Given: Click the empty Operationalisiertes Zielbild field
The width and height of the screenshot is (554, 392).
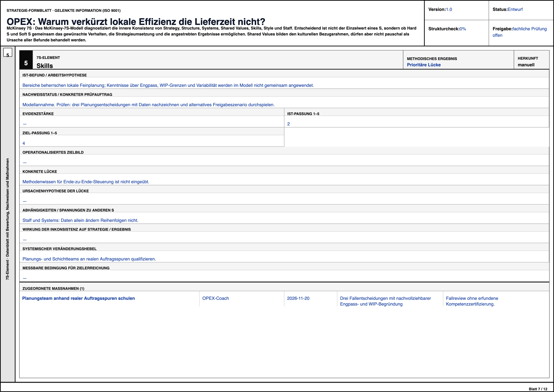Looking at the screenshot, I should [x=284, y=160].
